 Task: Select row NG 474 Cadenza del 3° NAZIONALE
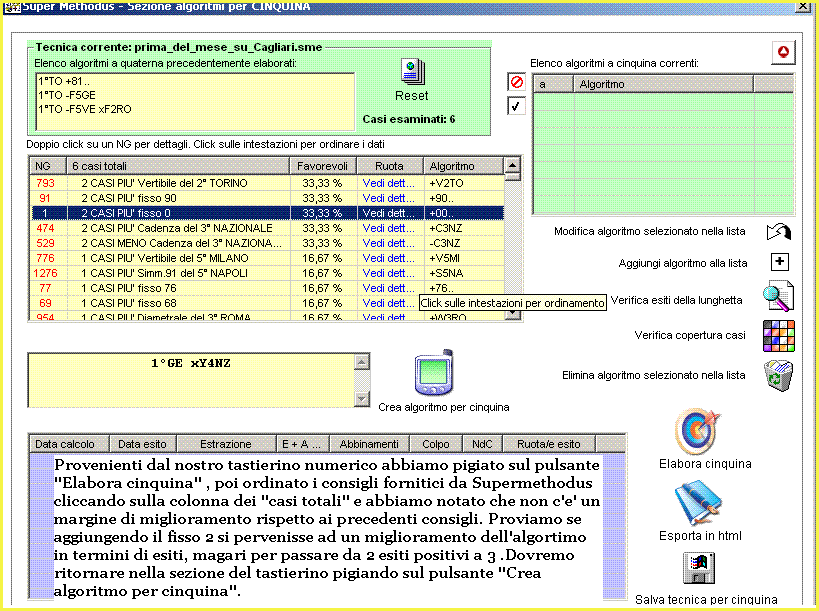pos(267,228)
